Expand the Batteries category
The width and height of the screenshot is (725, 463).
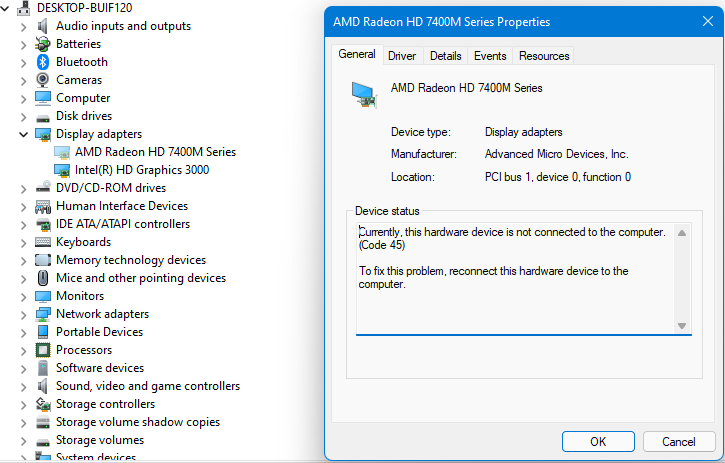pyautogui.click(x=24, y=45)
